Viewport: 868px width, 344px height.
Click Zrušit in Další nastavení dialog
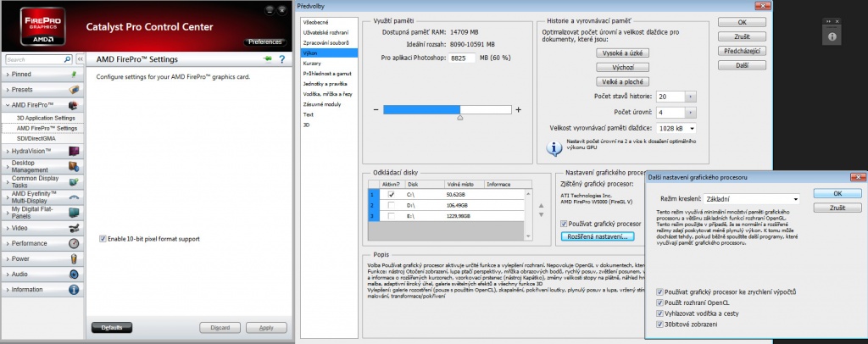click(x=837, y=208)
